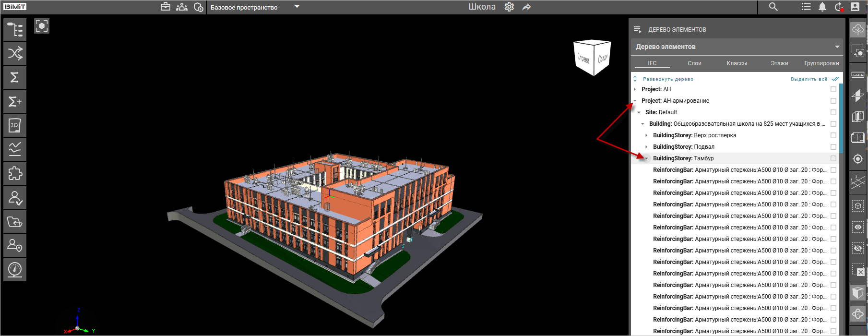This screenshot has height=336, width=868.
Task: Toggle checkbox for BuildingStorey: Тамбур
Action: (x=833, y=158)
